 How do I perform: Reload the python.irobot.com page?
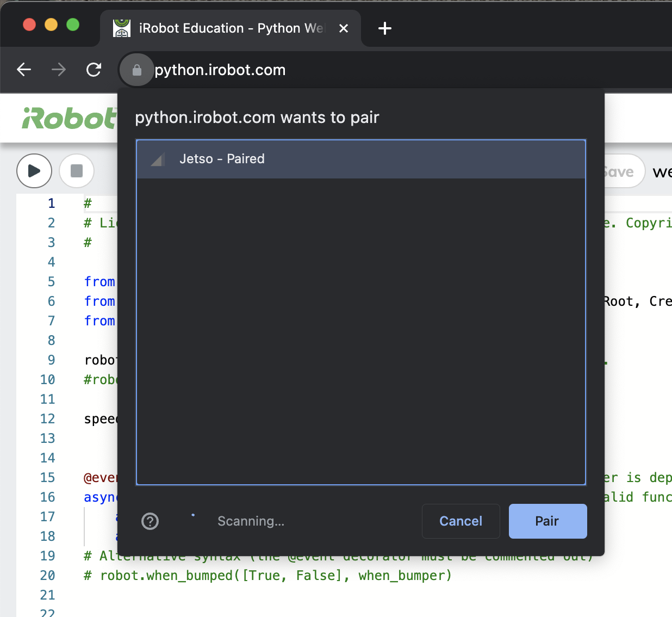[94, 70]
